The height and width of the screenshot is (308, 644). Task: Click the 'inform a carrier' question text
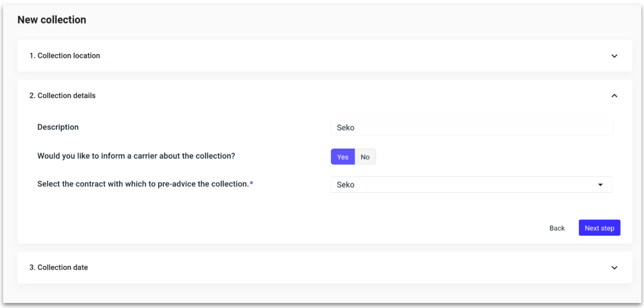(x=136, y=156)
